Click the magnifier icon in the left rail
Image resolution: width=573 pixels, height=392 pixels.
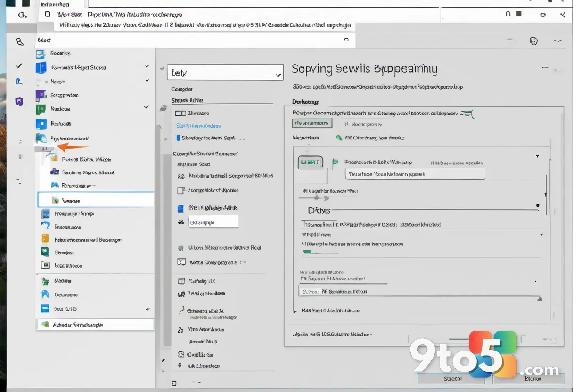(x=19, y=42)
